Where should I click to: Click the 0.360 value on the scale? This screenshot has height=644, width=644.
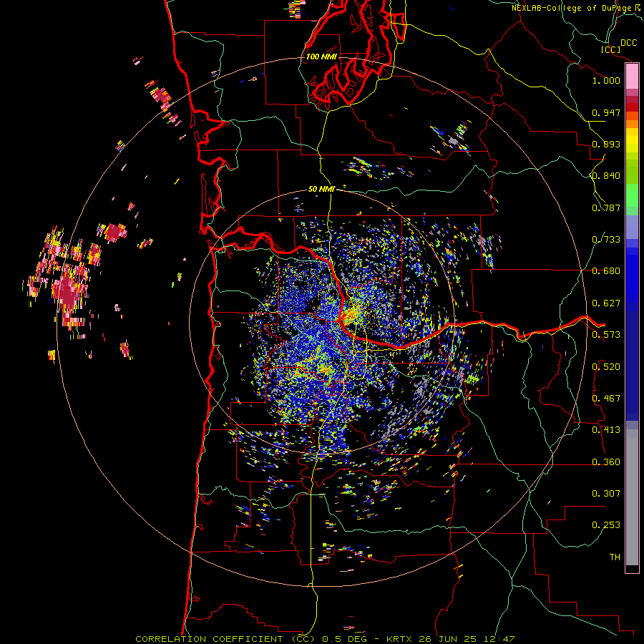tap(606, 462)
